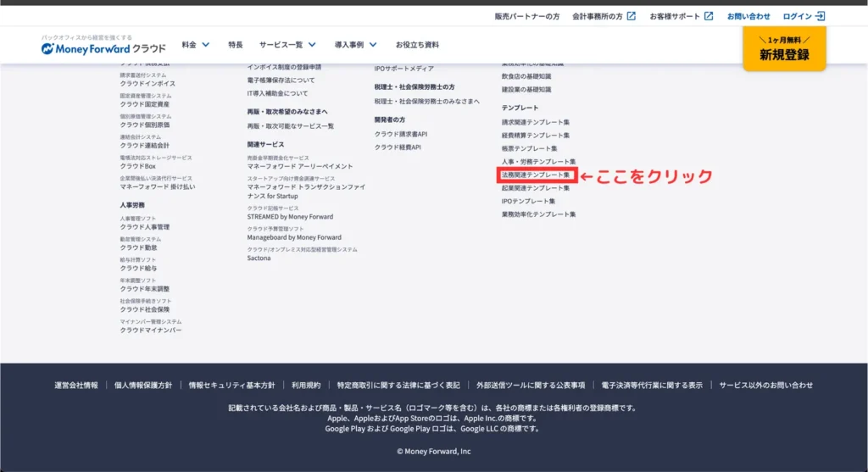Click external-link icon beside 会計事務所の方
The height and width of the screenshot is (472, 868).
point(631,16)
